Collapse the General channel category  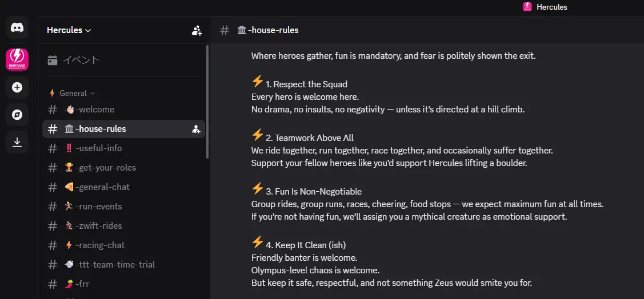point(72,93)
